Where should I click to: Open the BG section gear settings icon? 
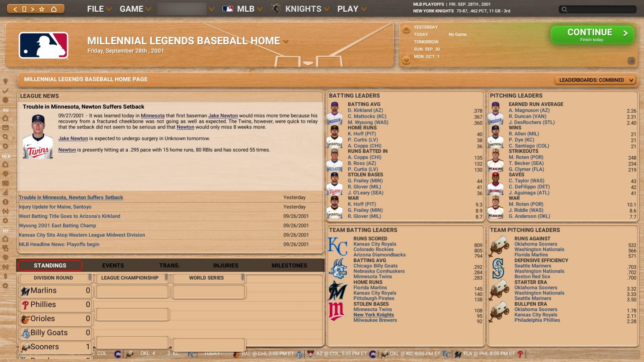[x=5, y=146]
